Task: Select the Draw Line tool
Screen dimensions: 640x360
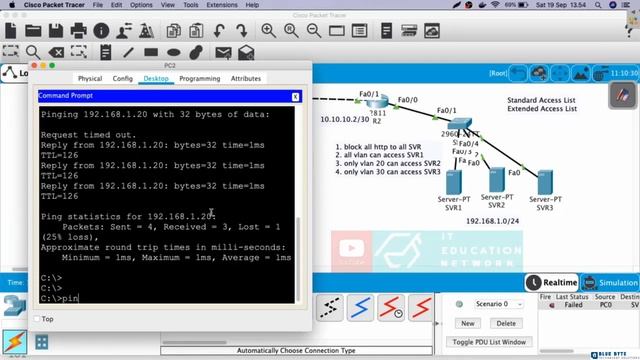Action: 128,52
